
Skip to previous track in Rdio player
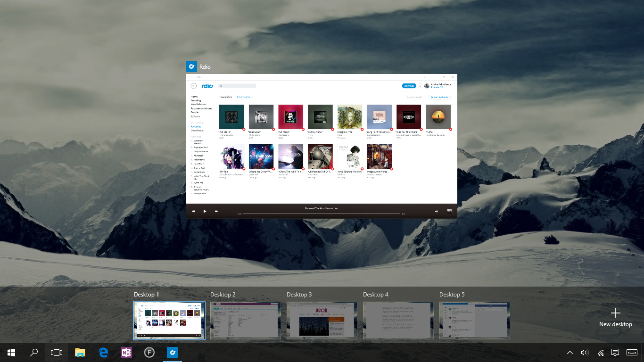[193, 211]
